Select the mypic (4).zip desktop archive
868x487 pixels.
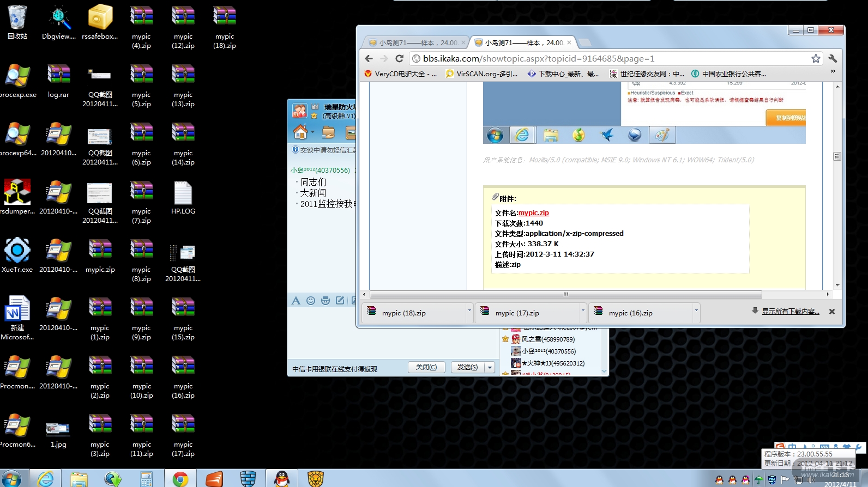pos(141,27)
